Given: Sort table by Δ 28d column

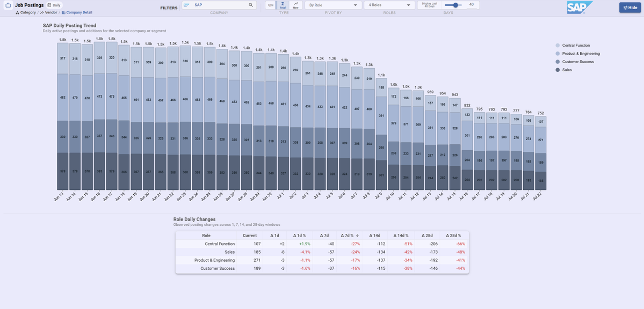Looking at the screenshot, I should 426,236.
